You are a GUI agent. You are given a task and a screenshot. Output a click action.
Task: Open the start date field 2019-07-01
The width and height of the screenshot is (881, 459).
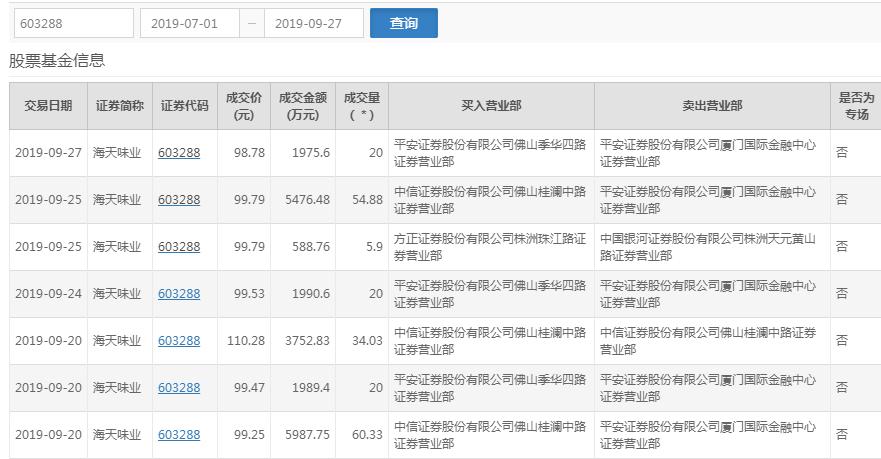[190, 24]
